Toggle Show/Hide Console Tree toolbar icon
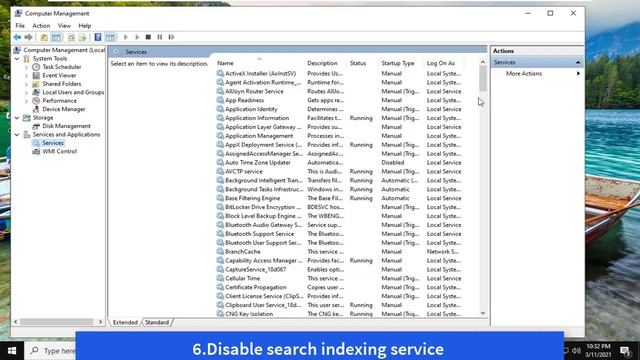 tap(56, 37)
